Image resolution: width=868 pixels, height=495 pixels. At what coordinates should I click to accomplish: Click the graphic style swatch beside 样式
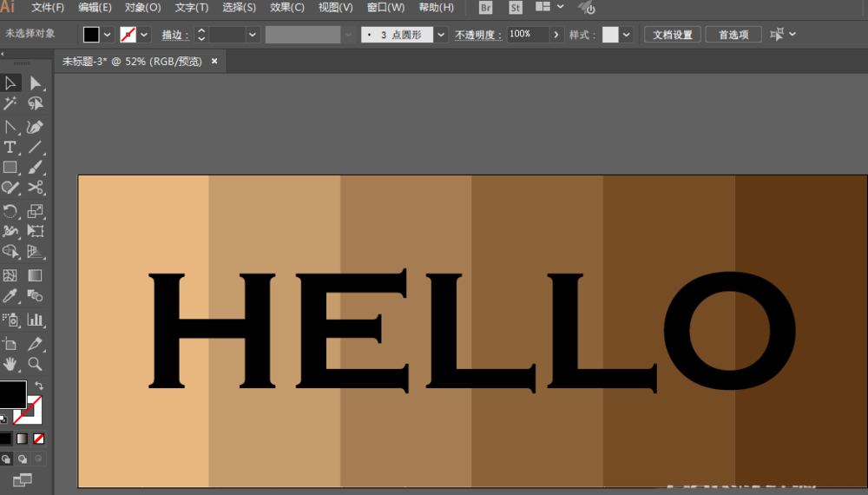[610, 35]
